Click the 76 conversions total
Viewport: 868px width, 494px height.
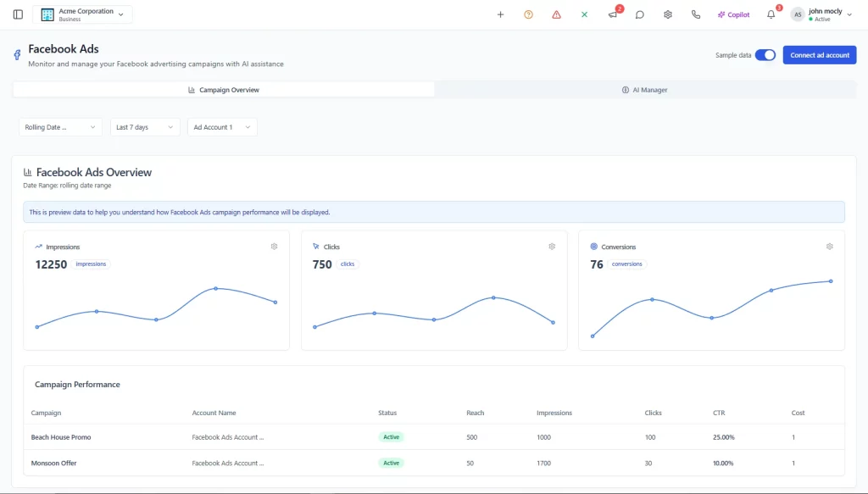click(597, 264)
